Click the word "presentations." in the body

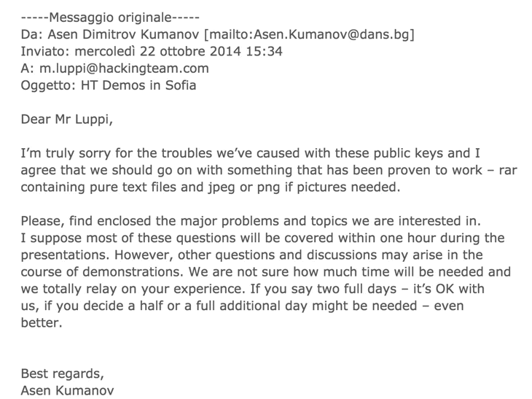click(x=66, y=255)
